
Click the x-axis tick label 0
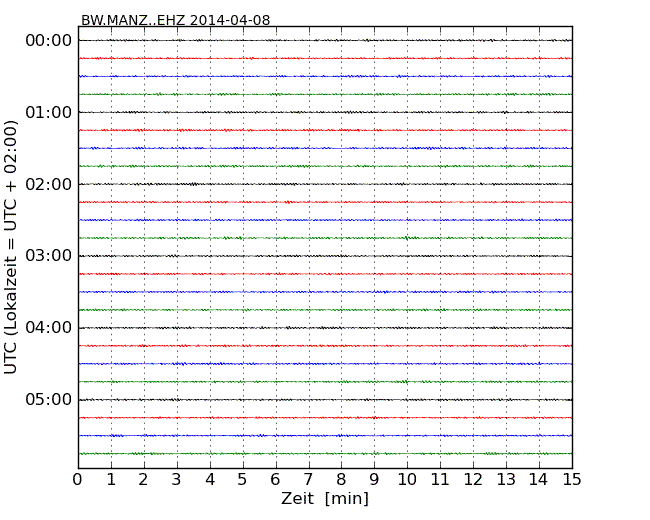(78, 479)
